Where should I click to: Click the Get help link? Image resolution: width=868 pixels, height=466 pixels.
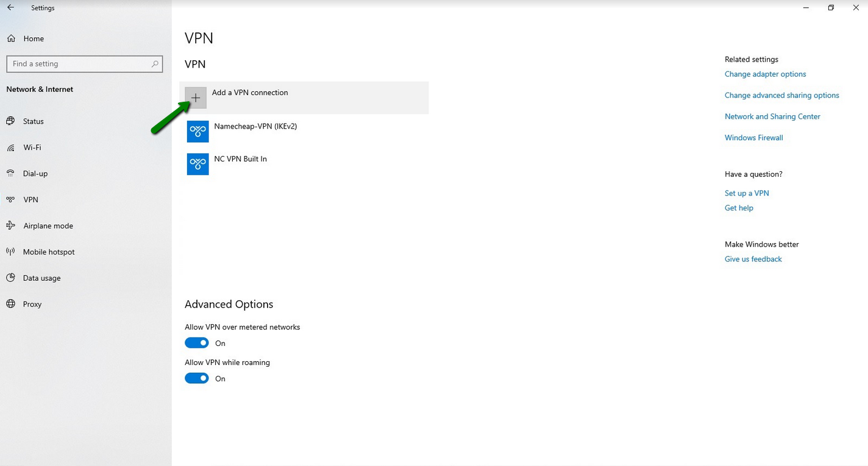coord(739,208)
